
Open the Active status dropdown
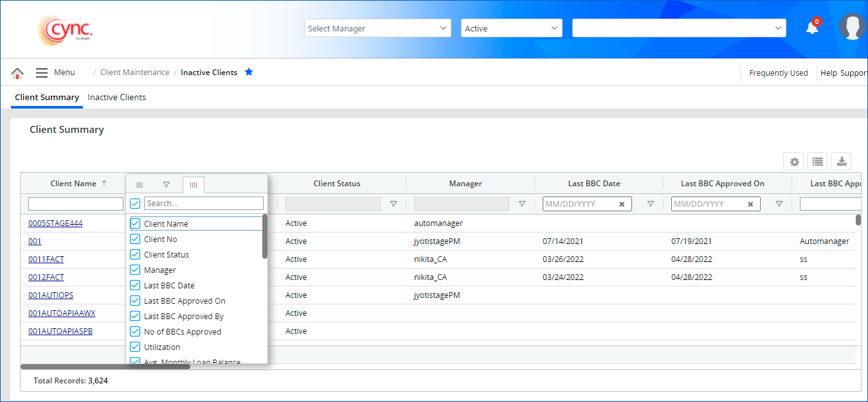[511, 28]
